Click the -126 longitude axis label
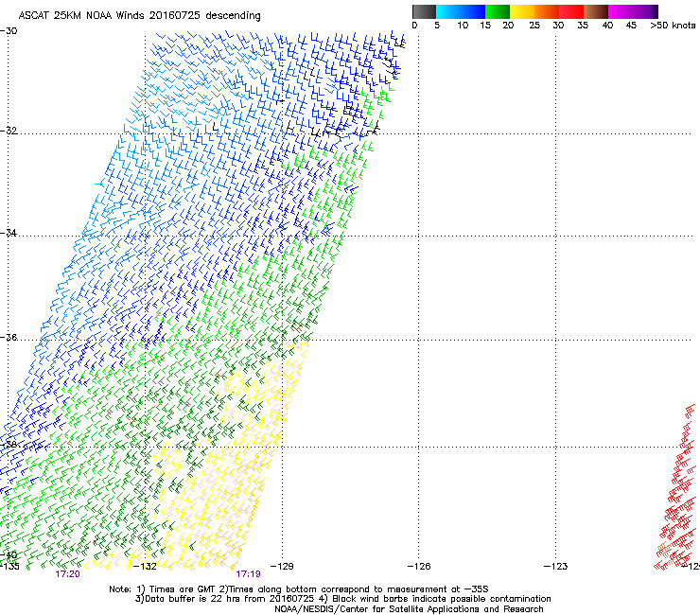 (419, 567)
